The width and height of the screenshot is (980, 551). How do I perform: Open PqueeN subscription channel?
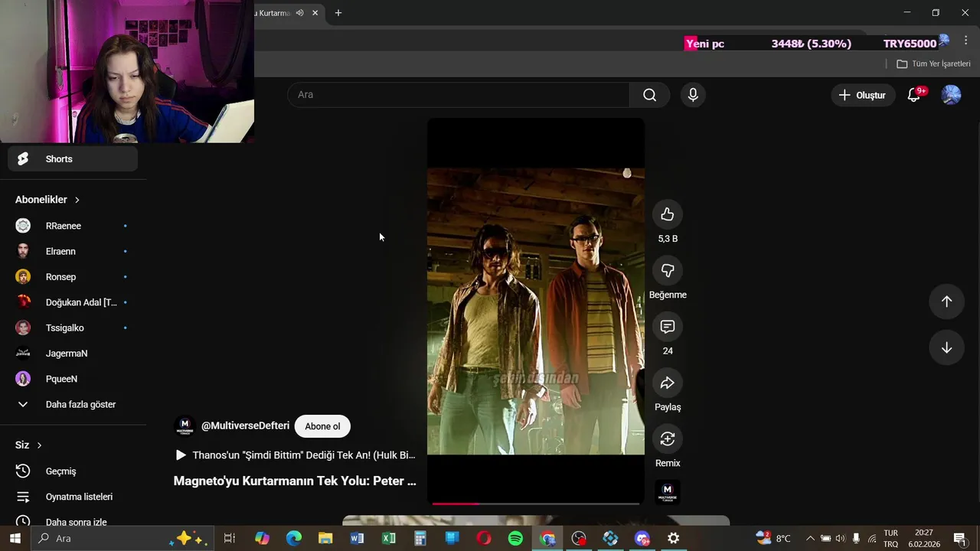[73, 379]
